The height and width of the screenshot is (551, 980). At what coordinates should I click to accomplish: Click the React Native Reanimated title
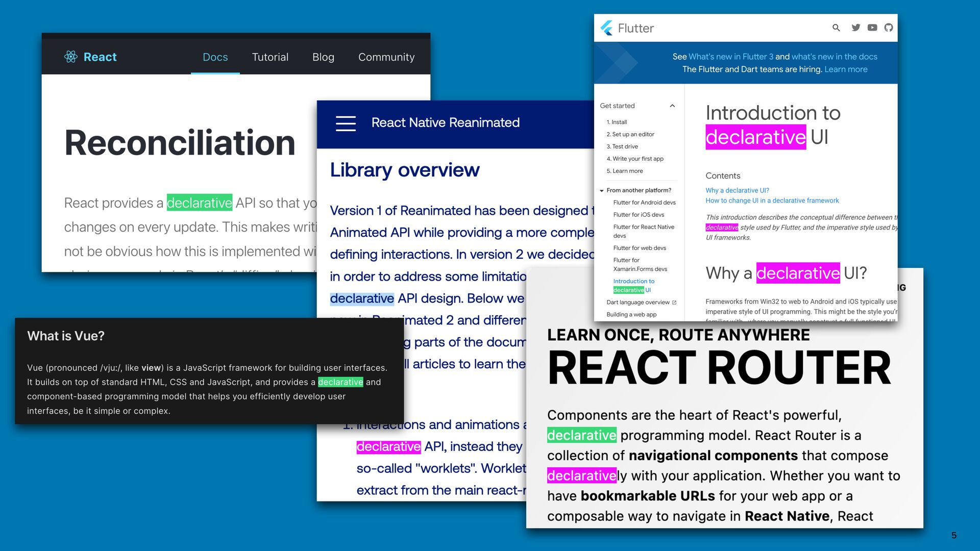pos(445,122)
